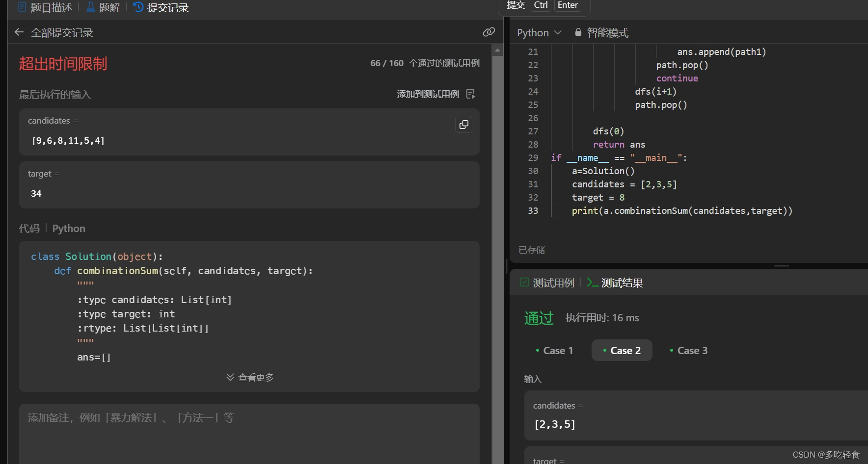
Task: Open the Python language dropdown
Action: 539,33
